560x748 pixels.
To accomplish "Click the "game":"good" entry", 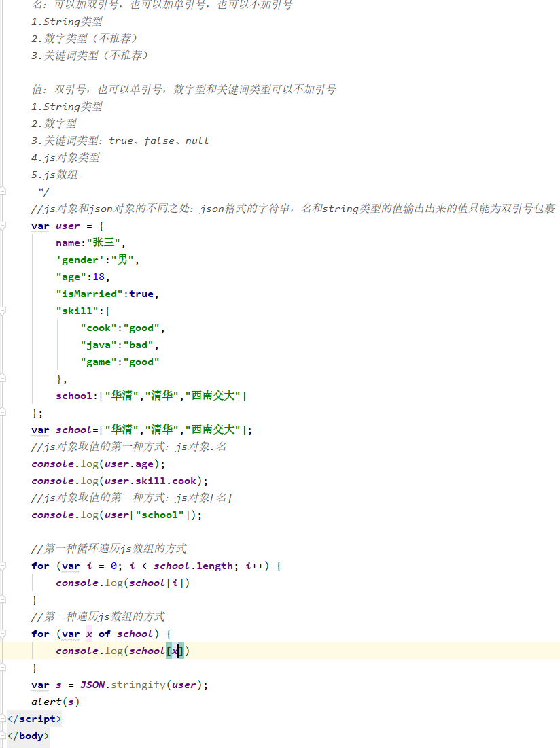I will [120, 362].
